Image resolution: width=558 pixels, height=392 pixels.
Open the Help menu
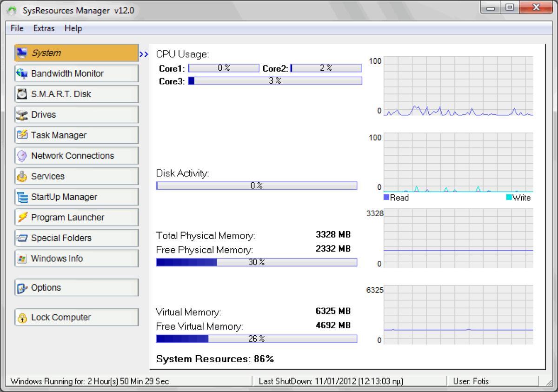[73, 28]
